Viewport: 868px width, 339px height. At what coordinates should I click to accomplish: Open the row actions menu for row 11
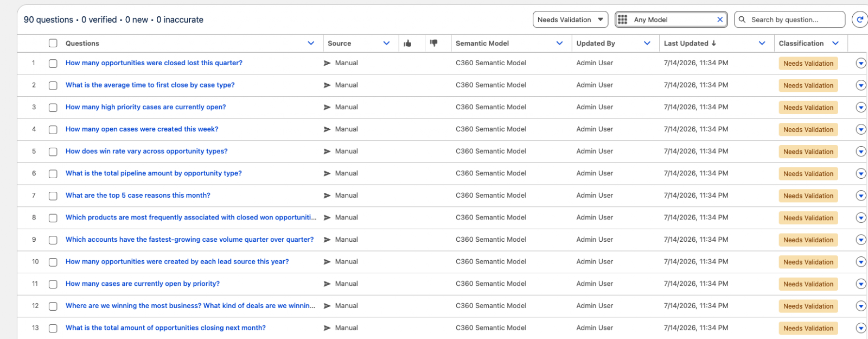860,284
